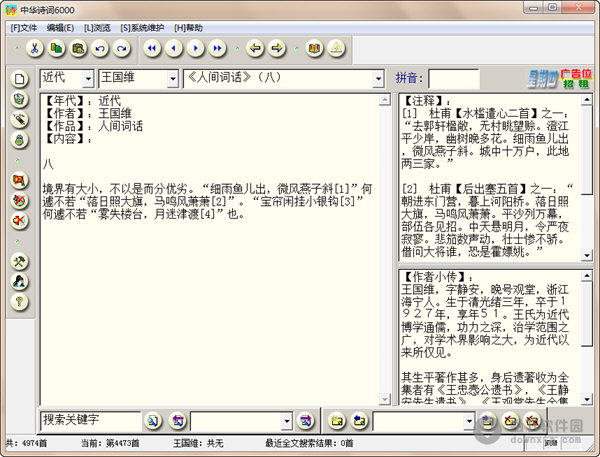600x457 pixels.
Task: Click the pen edit sidebar icon
Action: (x=20, y=120)
